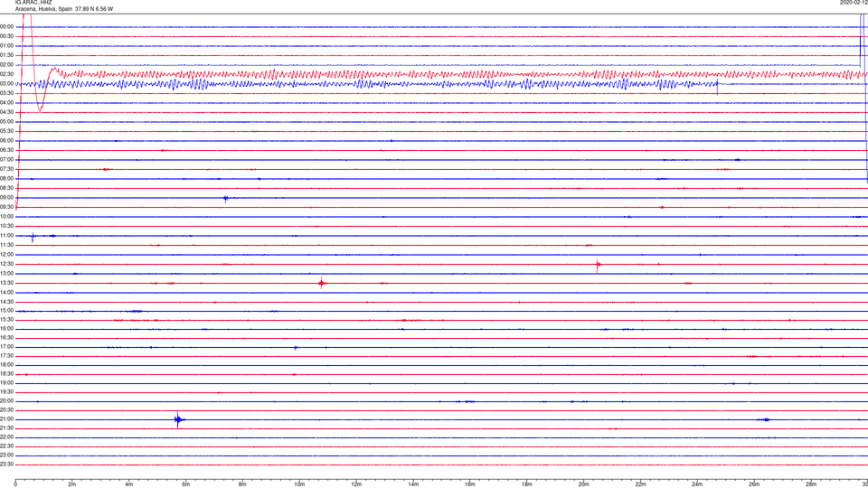The image size is (868, 488).
Task: Select the 16m axis tick label
Action: (470, 484)
